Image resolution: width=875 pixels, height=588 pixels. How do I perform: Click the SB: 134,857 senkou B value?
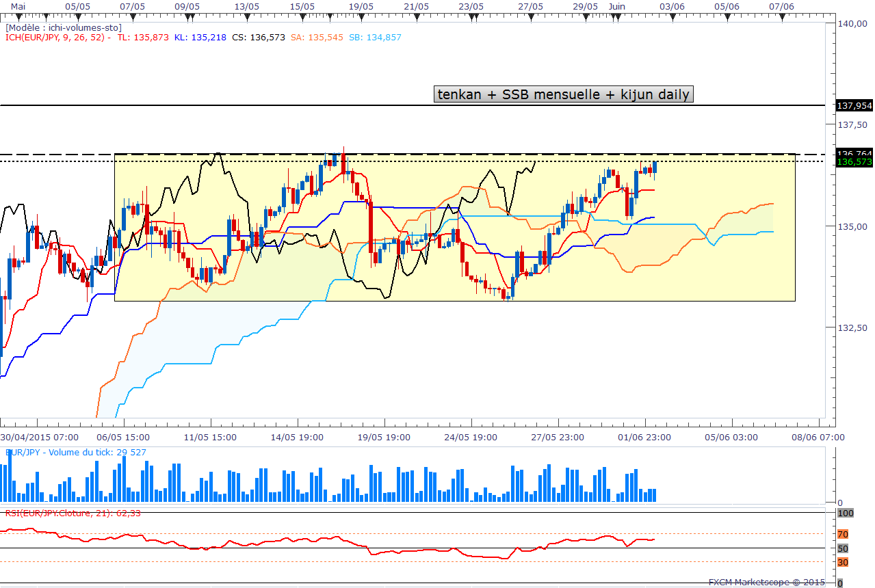(x=376, y=37)
